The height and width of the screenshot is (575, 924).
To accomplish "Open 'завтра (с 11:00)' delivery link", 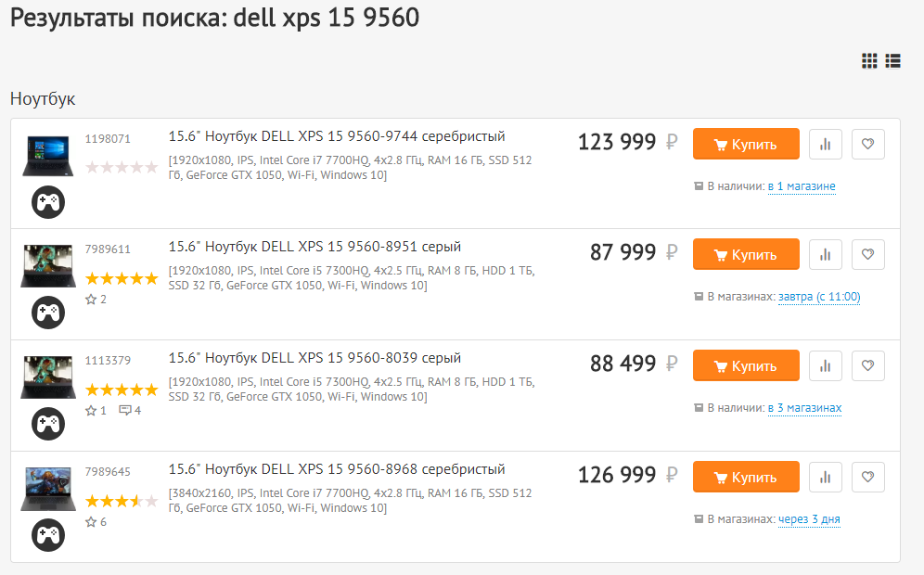I will (819, 298).
